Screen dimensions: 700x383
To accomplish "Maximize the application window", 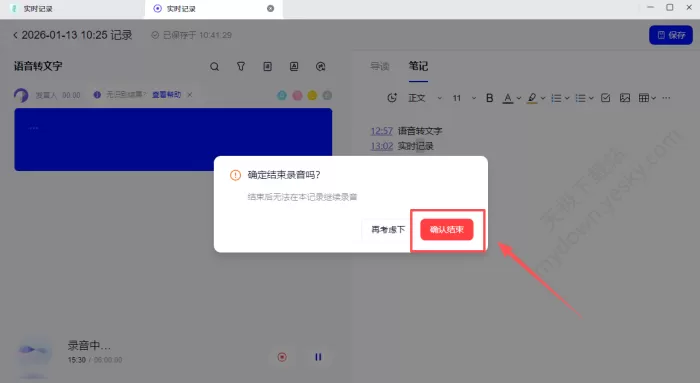I will (670, 8).
